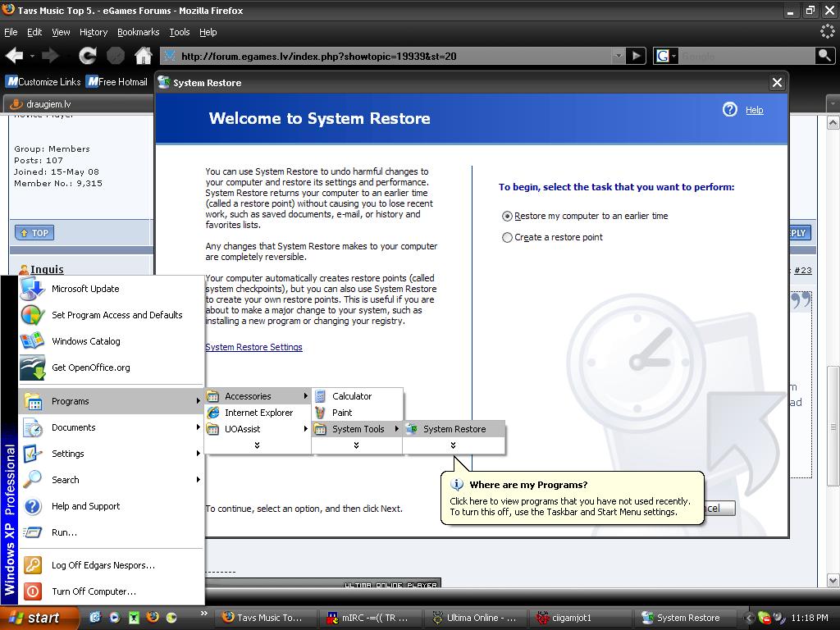Image resolution: width=840 pixels, height=630 pixels.
Task: Expand Quick Launch overflow chevron
Action: click(203, 614)
